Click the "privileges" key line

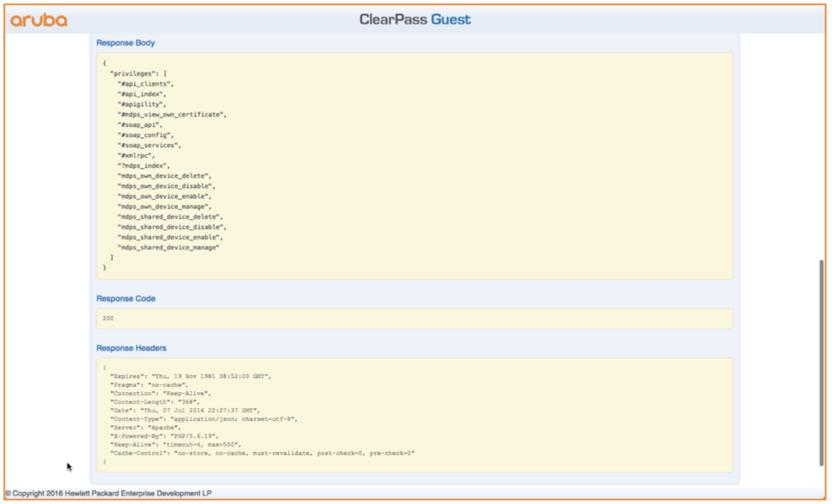tap(138, 74)
